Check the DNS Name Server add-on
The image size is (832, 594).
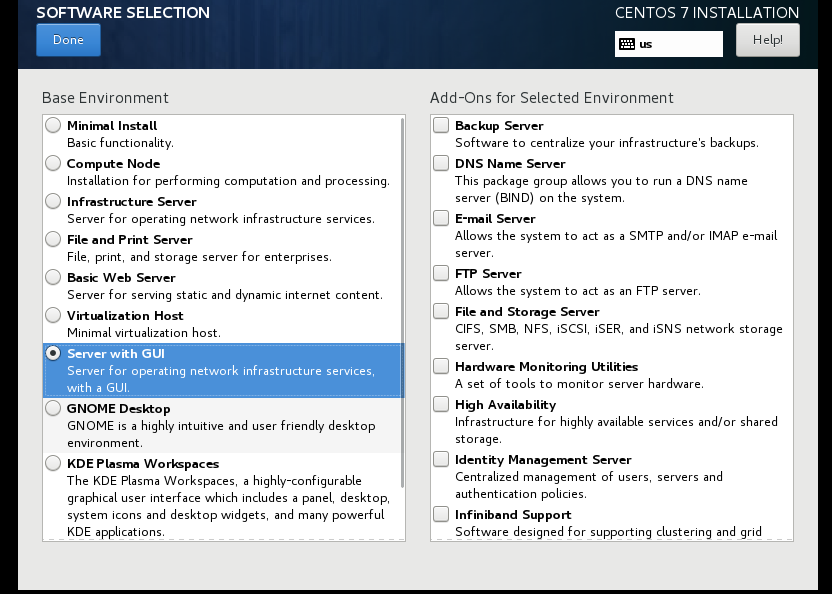tap(441, 163)
